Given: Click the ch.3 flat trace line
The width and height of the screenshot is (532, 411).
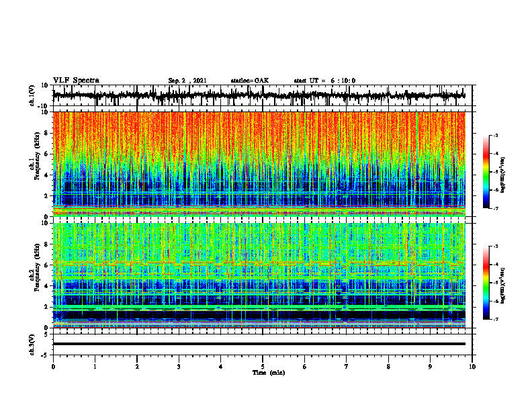Looking at the screenshot, I should click(x=259, y=344).
